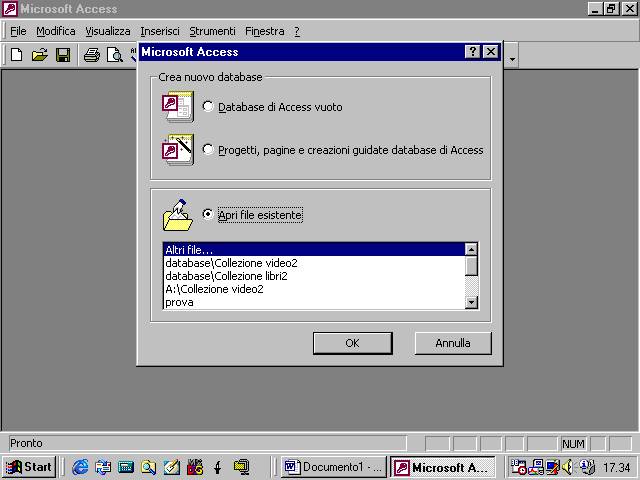Close the Microsoft Access dialog
This screenshot has height=480, width=640.
pyautogui.click(x=491, y=52)
